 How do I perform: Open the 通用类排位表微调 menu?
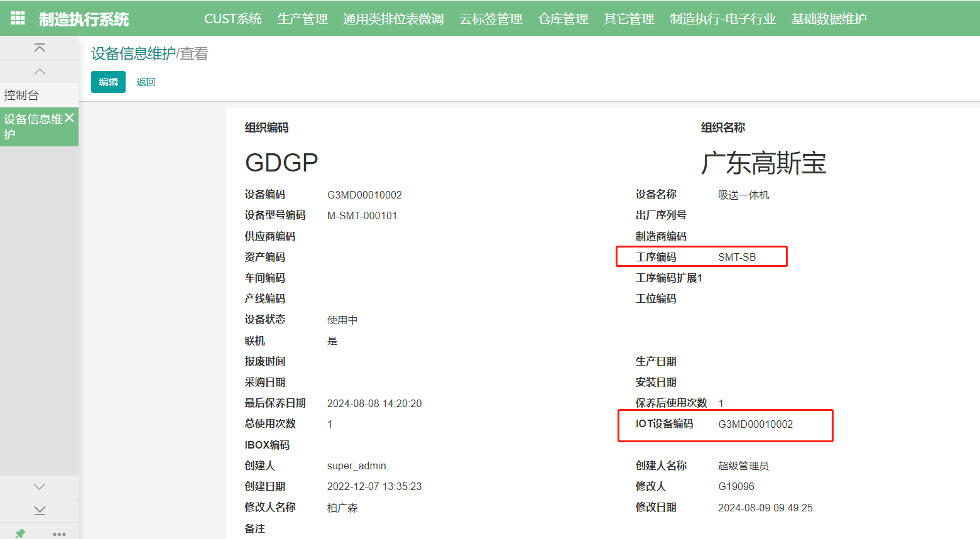coord(393,19)
